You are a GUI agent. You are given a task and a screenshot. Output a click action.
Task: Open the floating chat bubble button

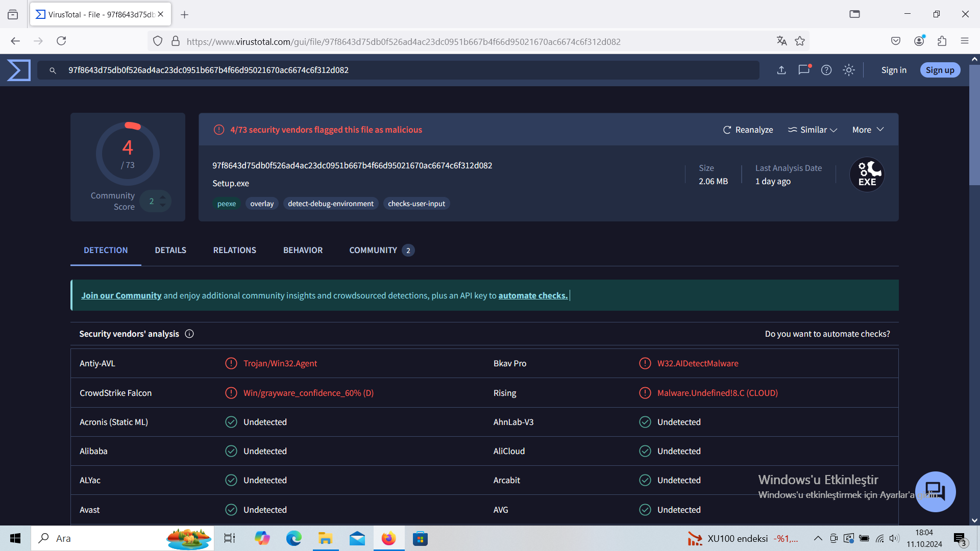(935, 491)
